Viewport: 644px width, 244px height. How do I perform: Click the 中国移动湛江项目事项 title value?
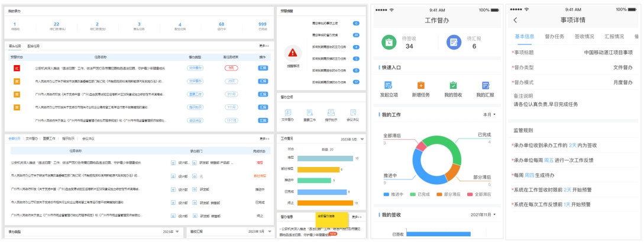pos(609,52)
